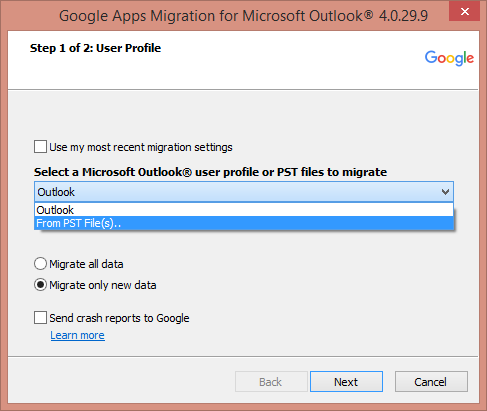Select the 'Migrate only new data' radio button

click(x=40, y=285)
